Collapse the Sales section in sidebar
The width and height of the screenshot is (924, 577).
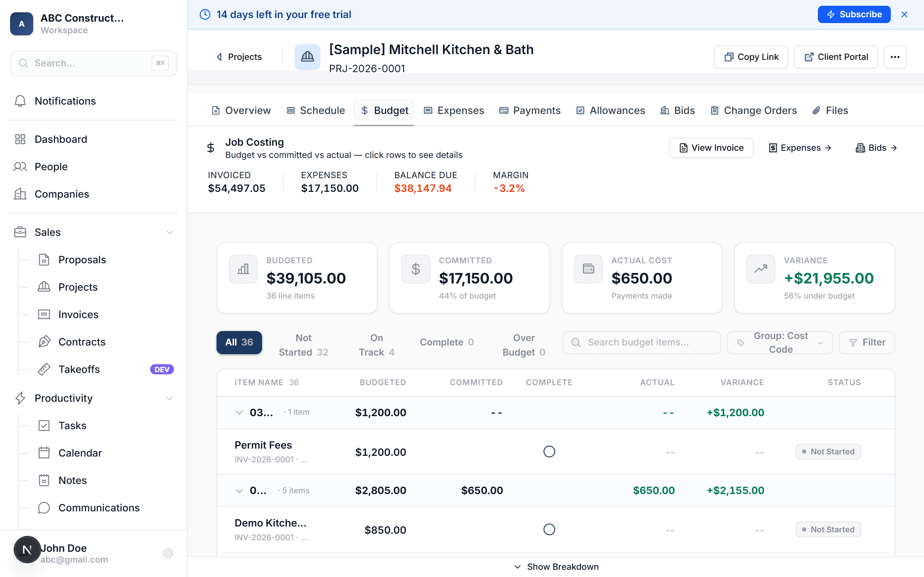[170, 232]
